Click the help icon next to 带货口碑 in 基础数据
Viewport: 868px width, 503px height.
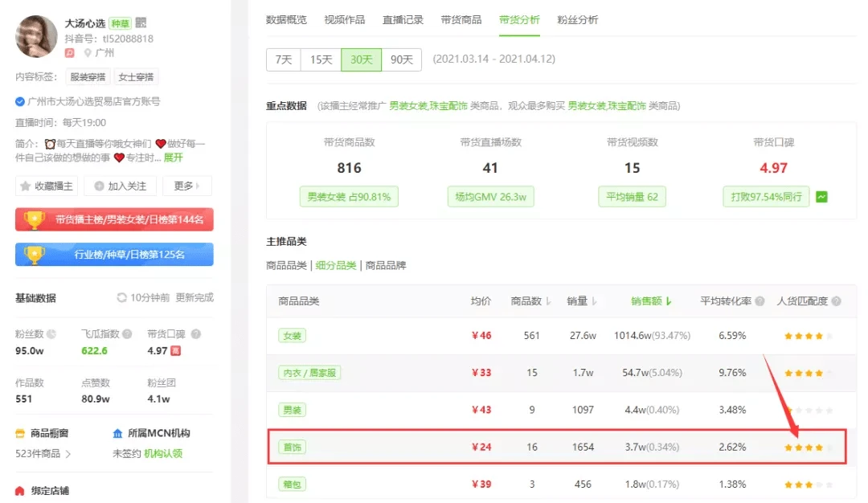195,334
